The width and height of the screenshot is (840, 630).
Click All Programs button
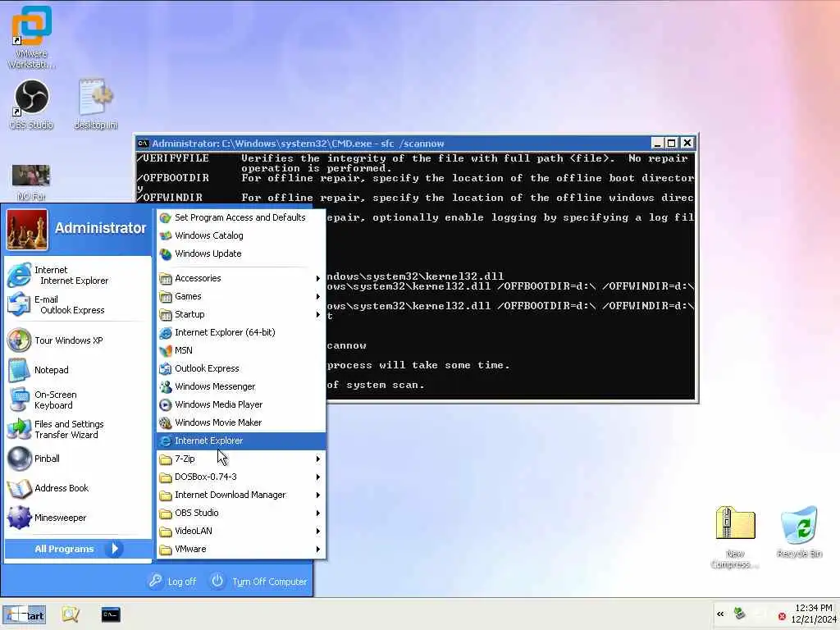pyautogui.click(x=78, y=549)
